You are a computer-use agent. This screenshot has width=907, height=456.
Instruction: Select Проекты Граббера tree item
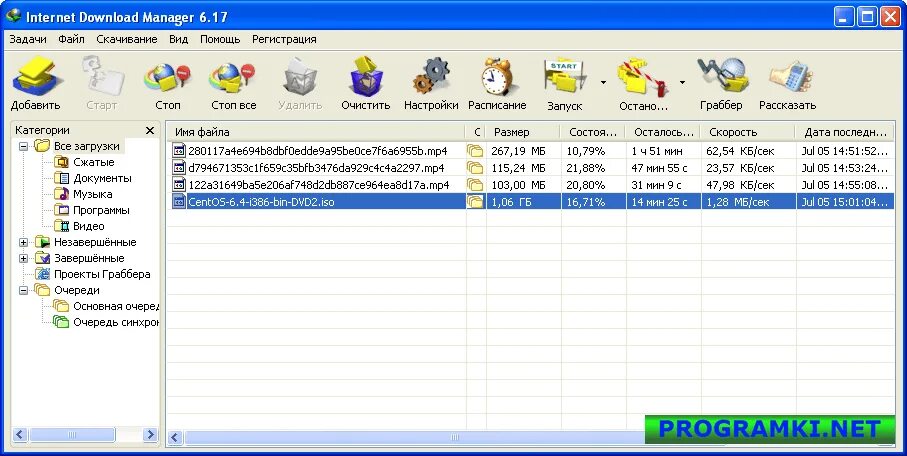tap(102, 274)
